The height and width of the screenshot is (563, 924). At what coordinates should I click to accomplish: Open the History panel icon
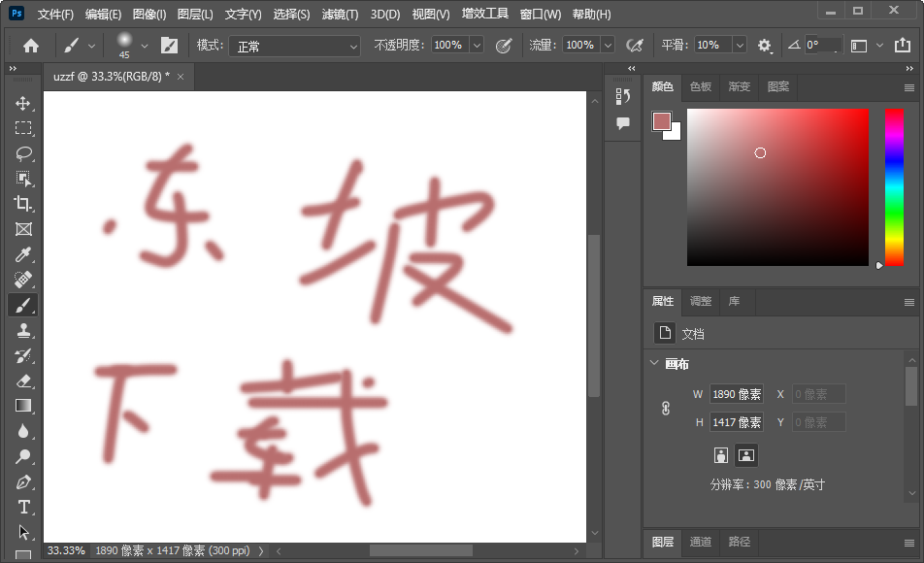tap(623, 95)
